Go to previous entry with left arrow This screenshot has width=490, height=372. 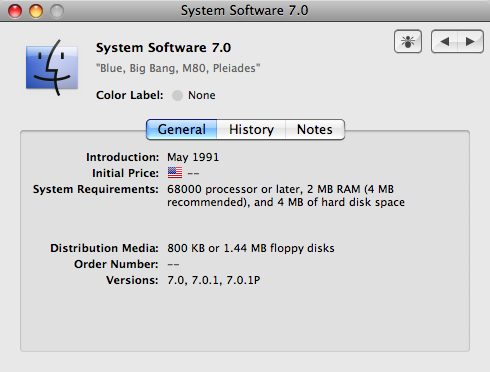click(444, 42)
